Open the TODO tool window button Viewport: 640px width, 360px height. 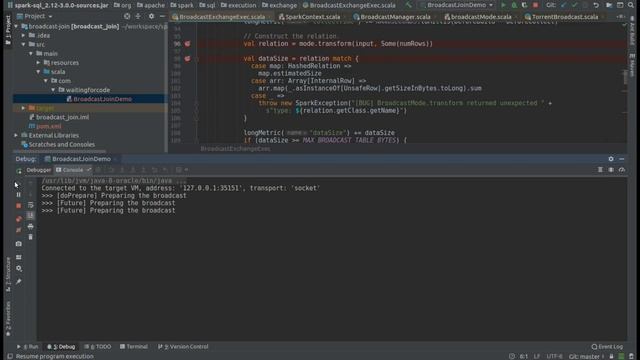point(98,347)
